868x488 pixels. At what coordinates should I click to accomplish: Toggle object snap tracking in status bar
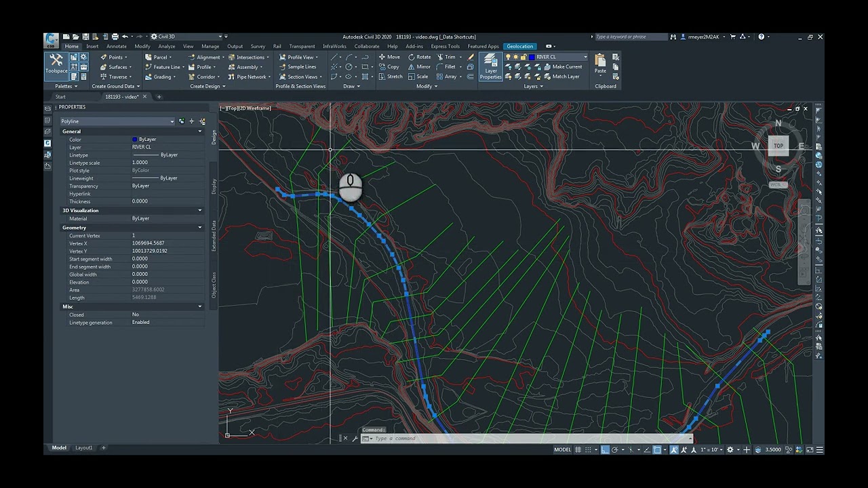pyautogui.click(x=646, y=449)
